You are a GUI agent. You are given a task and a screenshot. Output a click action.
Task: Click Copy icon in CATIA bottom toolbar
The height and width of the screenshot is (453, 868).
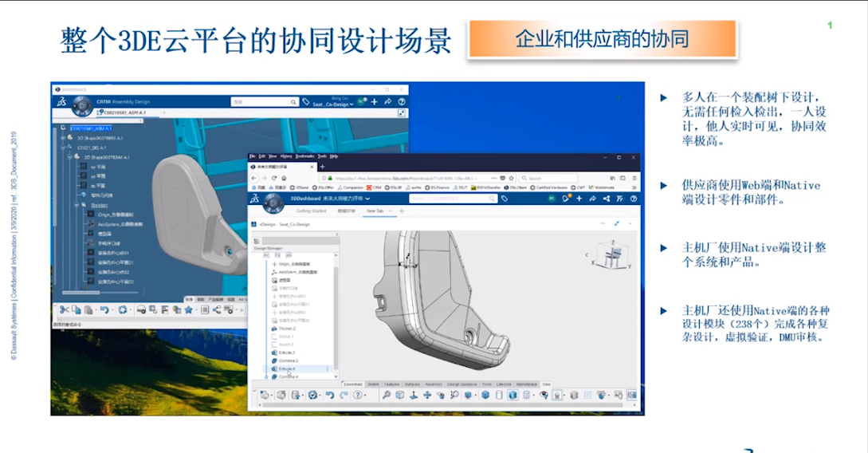[77, 310]
